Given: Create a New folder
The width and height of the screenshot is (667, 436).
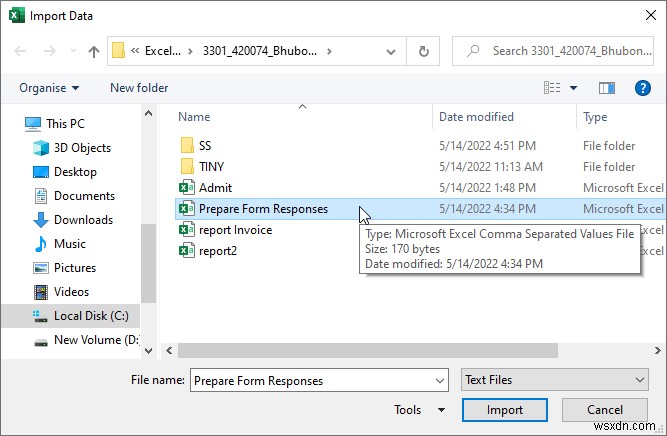Looking at the screenshot, I should (139, 88).
